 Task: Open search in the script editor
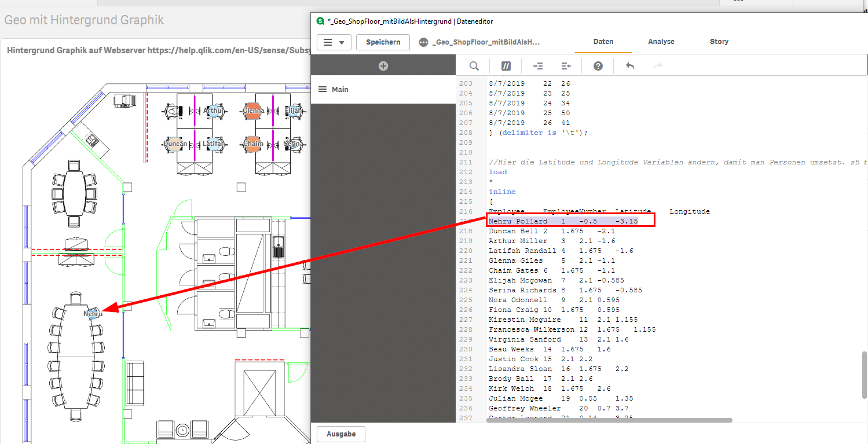(474, 66)
